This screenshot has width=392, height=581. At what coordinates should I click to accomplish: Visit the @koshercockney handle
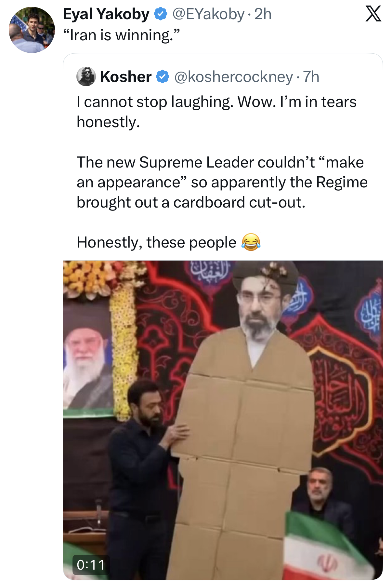[x=233, y=77]
